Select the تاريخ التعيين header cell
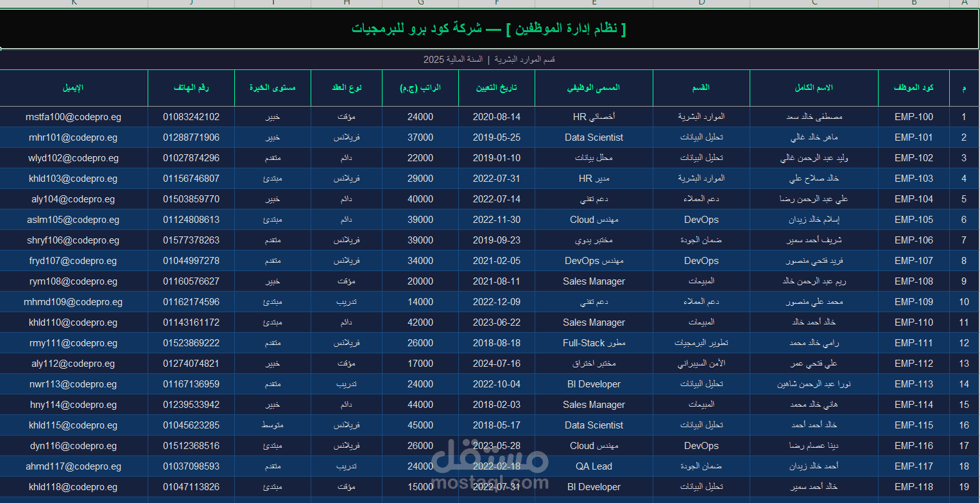This screenshot has width=980, height=503. pyautogui.click(x=496, y=87)
